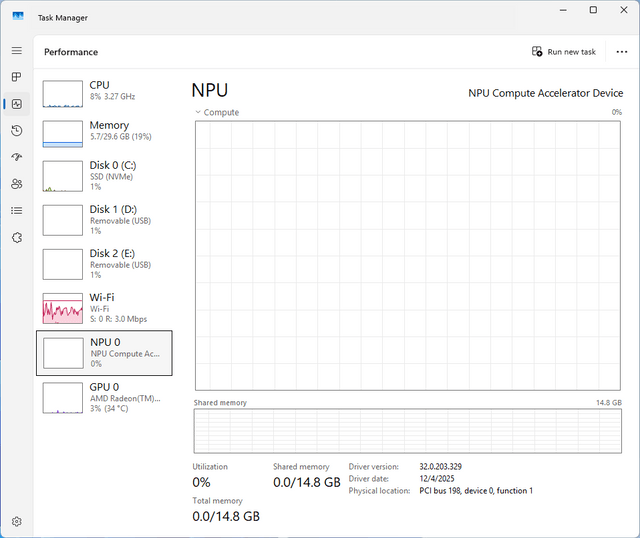
Task: Click the Task Manager app icon in title bar
Action: (18, 16)
